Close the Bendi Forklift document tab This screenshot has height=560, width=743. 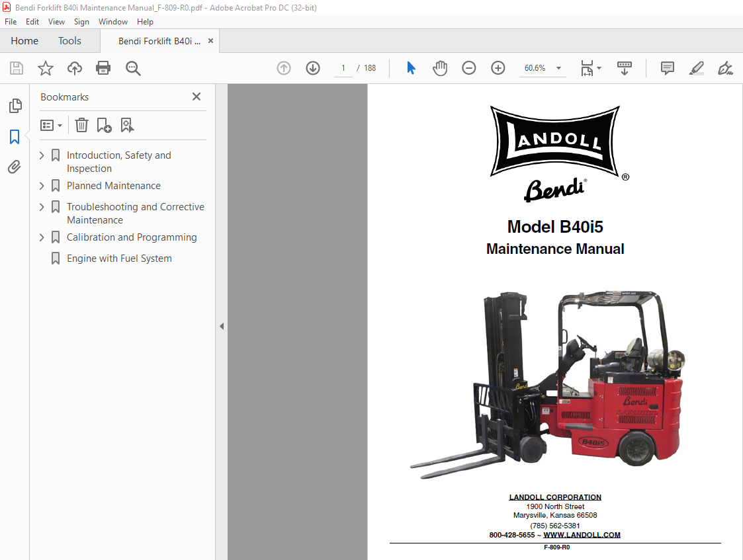(x=211, y=41)
